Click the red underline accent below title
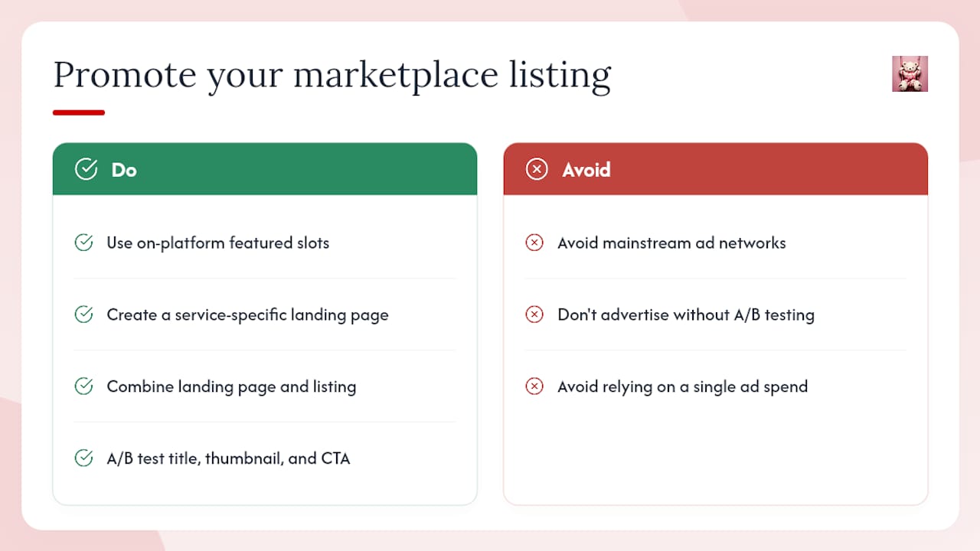 click(79, 112)
